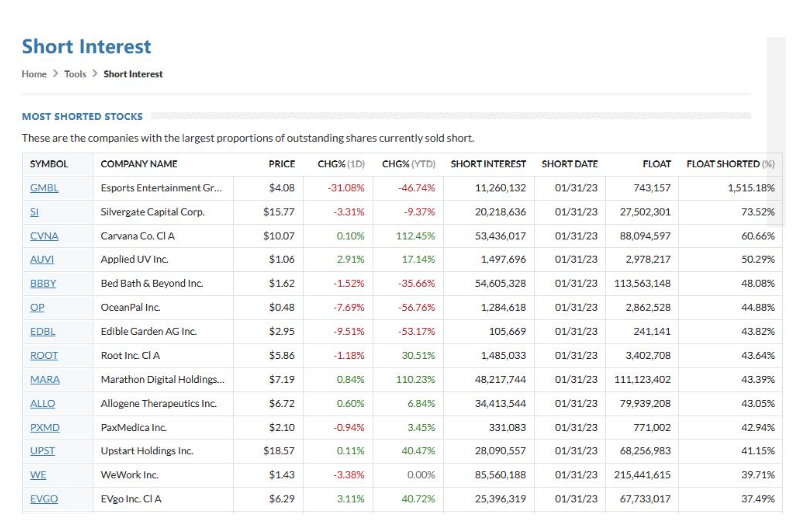This screenshot has width=806, height=522.
Task: Click the -31.08% daily change value
Action: [346, 188]
